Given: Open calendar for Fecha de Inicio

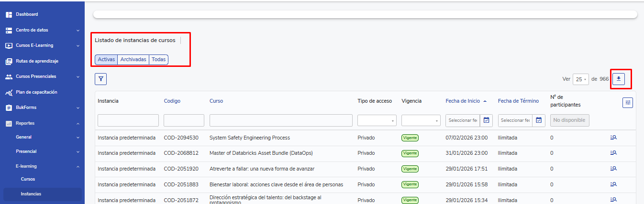Looking at the screenshot, I should (486, 120).
